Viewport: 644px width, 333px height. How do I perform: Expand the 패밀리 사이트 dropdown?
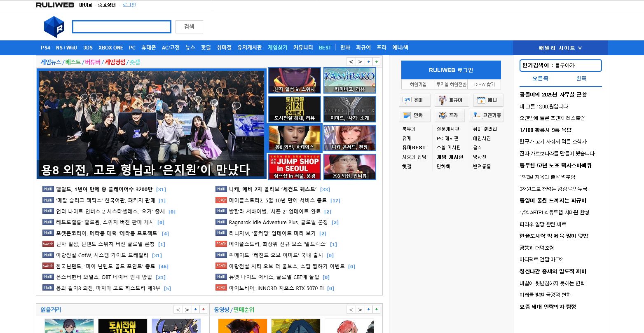point(560,48)
